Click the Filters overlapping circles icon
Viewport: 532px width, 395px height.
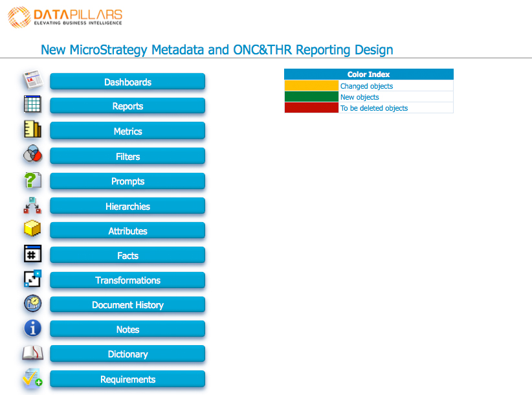[x=32, y=153]
